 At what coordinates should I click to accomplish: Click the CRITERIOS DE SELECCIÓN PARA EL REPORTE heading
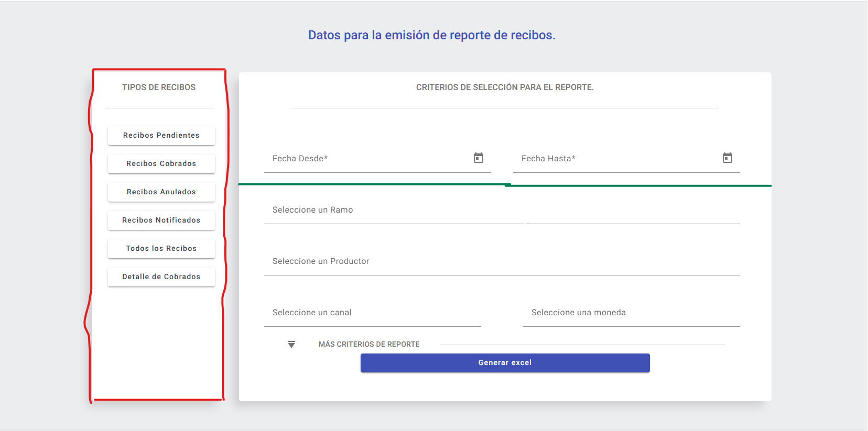505,87
